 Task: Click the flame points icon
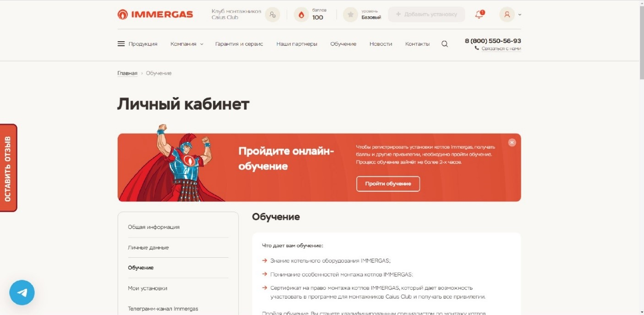(301, 15)
